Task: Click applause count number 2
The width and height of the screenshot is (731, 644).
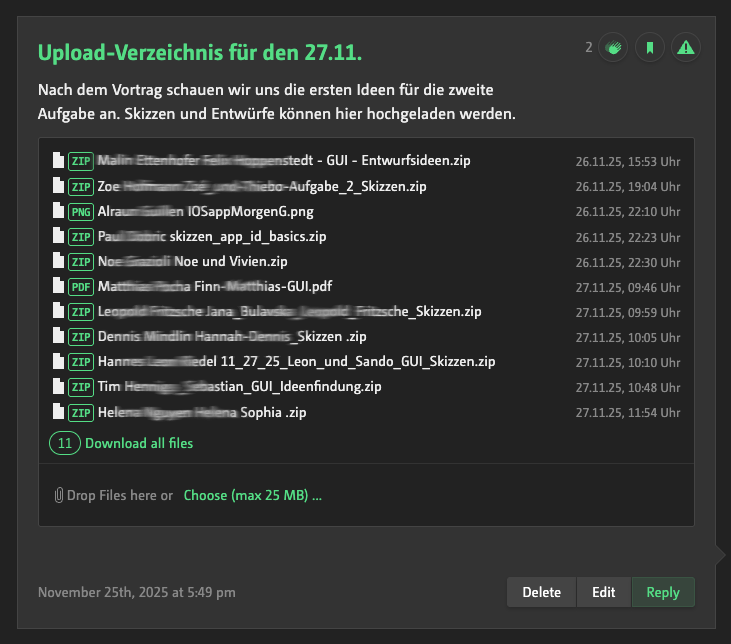Action: coord(589,48)
